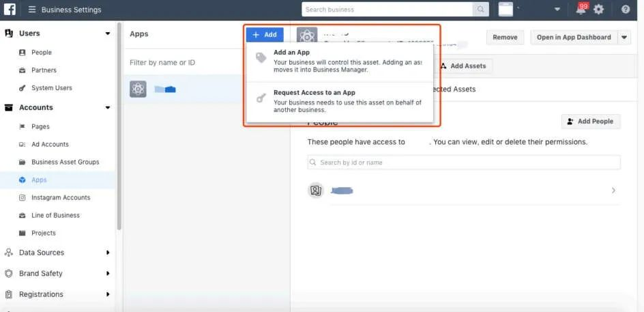Click the Facebook logo icon

coord(10,9)
